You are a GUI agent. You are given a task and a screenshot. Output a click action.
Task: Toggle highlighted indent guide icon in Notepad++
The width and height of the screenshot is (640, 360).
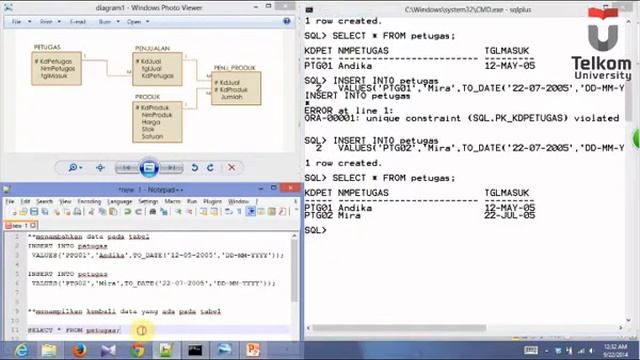[251, 211]
